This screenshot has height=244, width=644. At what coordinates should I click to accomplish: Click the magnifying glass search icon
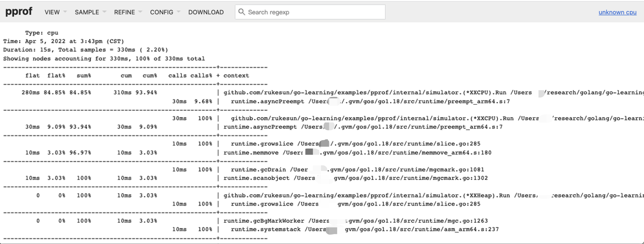[241, 12]
